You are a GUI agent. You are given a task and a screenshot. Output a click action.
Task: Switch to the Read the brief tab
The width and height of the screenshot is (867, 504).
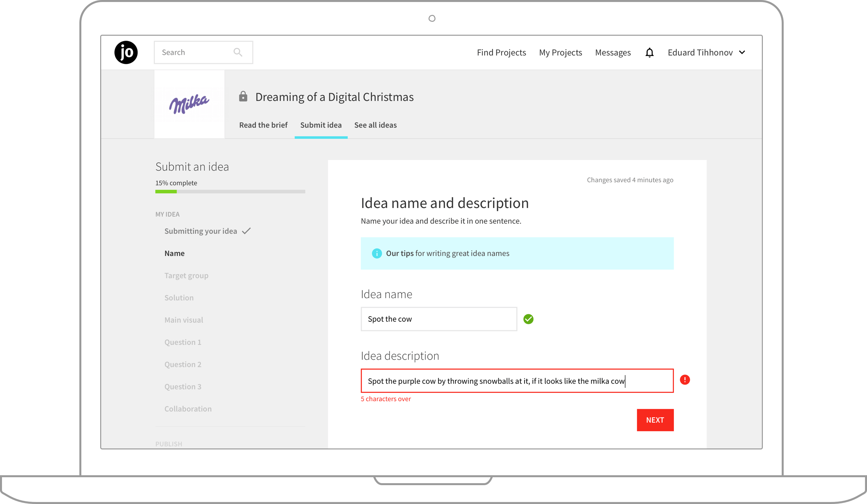(x=263, y=125)
